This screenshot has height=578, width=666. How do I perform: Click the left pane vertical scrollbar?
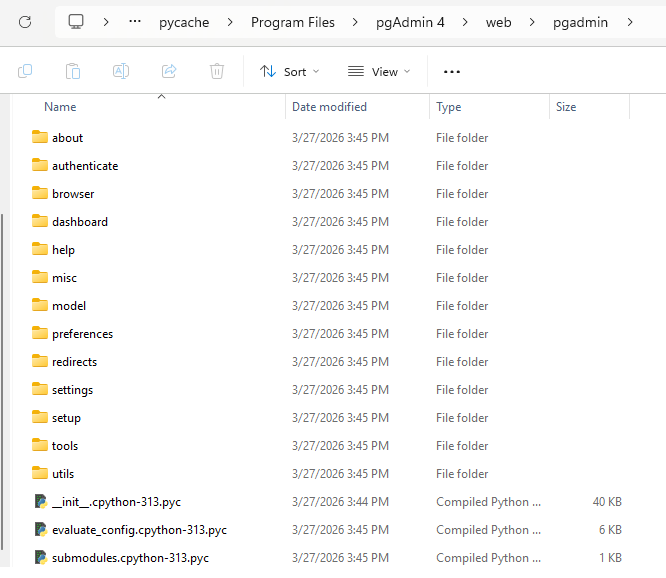pos(3,381)
